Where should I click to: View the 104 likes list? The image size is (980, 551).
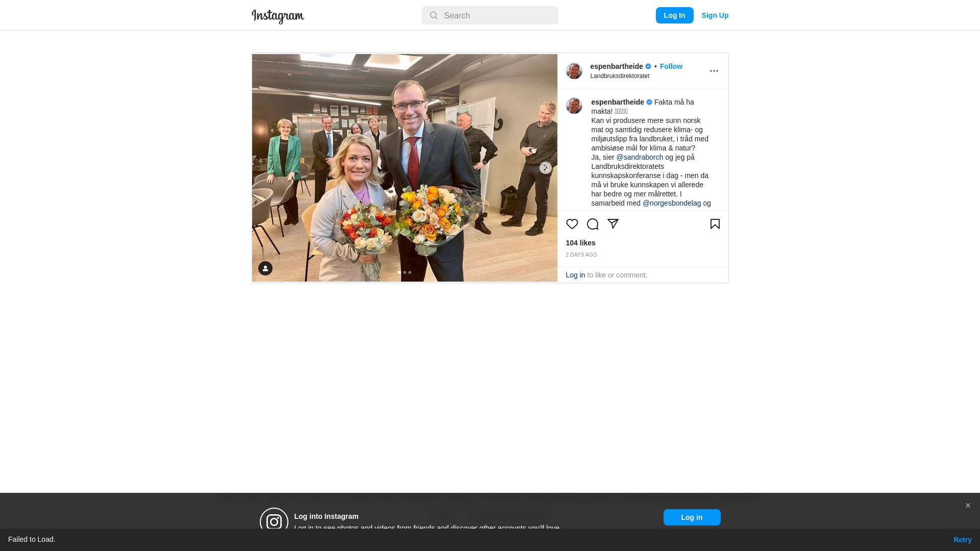pos(580,243)
